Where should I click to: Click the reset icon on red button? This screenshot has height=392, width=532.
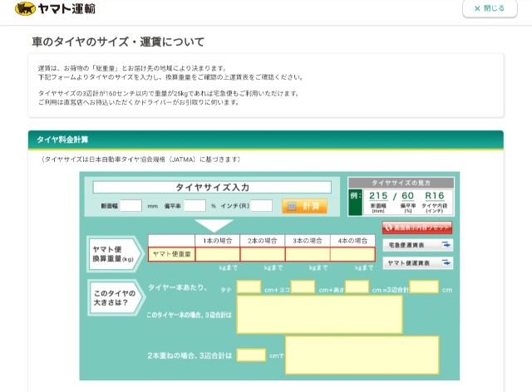tap(389, 228)
